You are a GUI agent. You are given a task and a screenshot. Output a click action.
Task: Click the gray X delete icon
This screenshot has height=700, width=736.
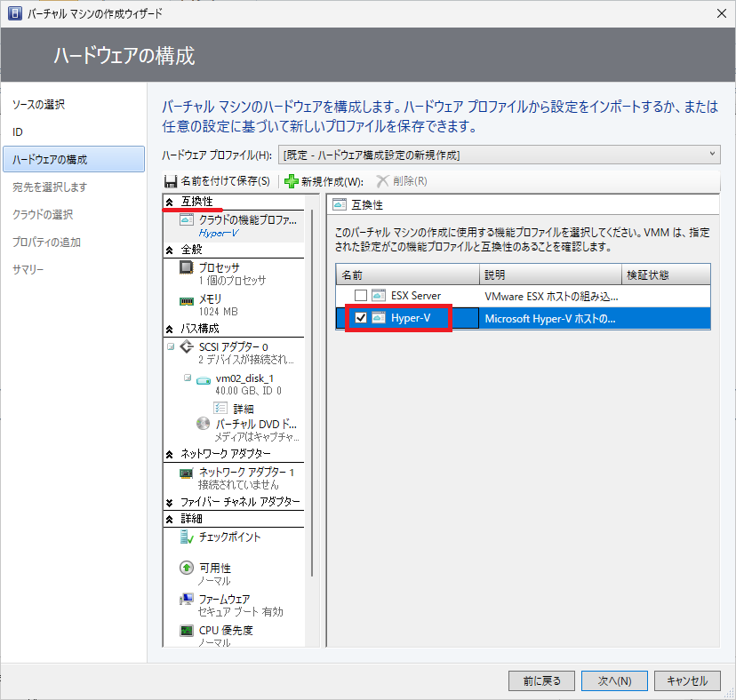pyautogui.click(x=382, y=181)
